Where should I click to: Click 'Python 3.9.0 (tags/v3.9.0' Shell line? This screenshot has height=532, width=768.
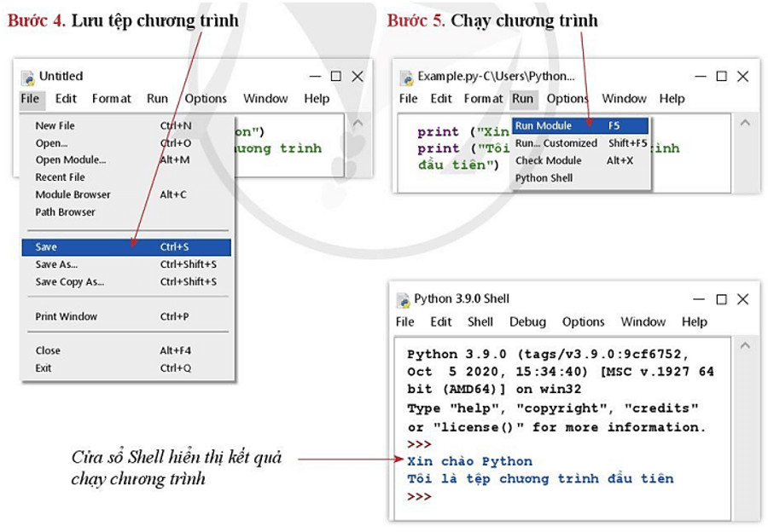tap(548, 355)
